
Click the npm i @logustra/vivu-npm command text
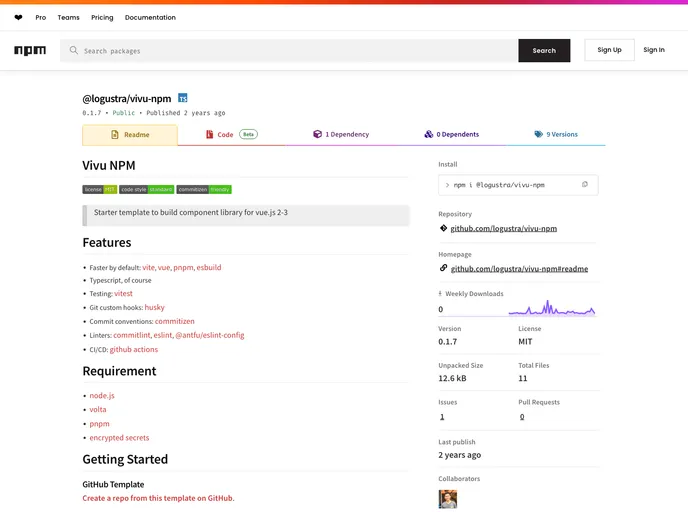[x=499, y=185]
